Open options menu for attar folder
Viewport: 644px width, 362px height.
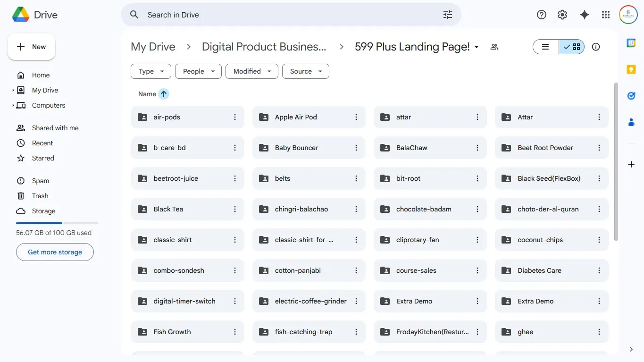pos(477,117)
